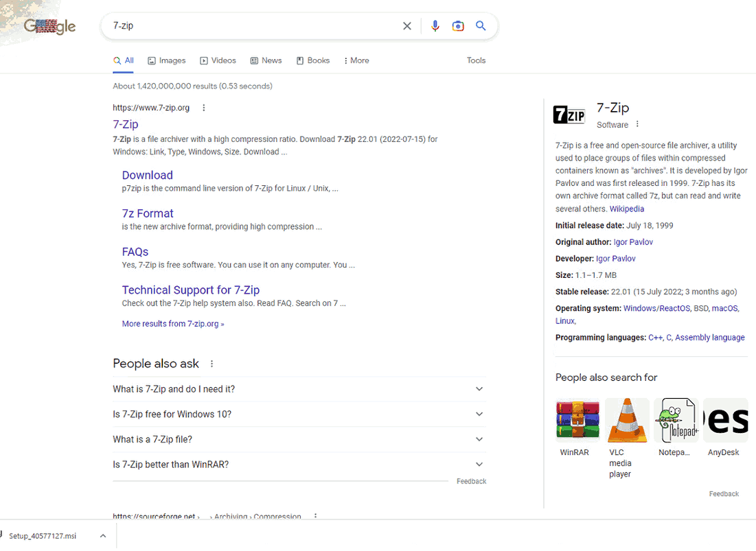Open macOS operating system link

click(724, 308)
